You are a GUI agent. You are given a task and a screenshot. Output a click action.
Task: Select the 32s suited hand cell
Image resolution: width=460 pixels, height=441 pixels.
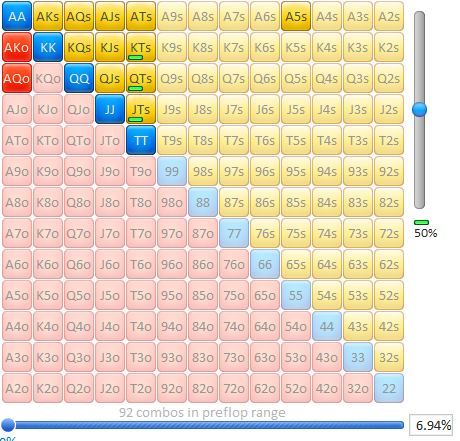(x=389, y=357)
